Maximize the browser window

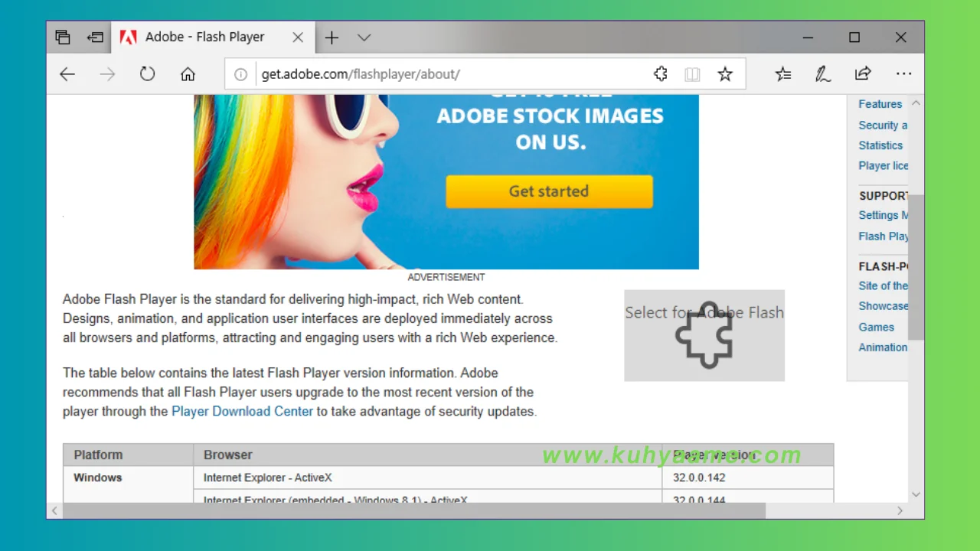pos(854,37)
